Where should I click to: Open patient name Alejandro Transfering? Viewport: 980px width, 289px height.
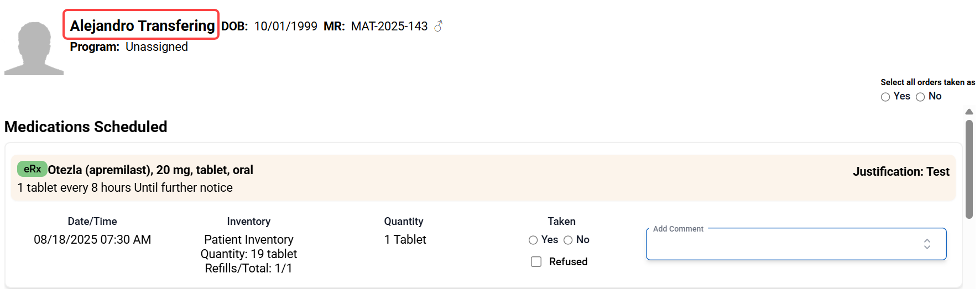coord(142,25)
